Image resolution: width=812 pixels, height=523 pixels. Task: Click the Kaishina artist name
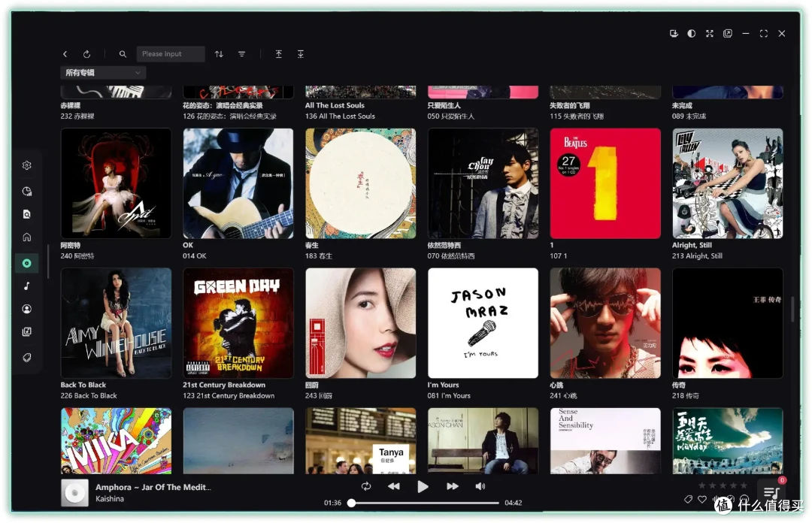coord(110,499)
